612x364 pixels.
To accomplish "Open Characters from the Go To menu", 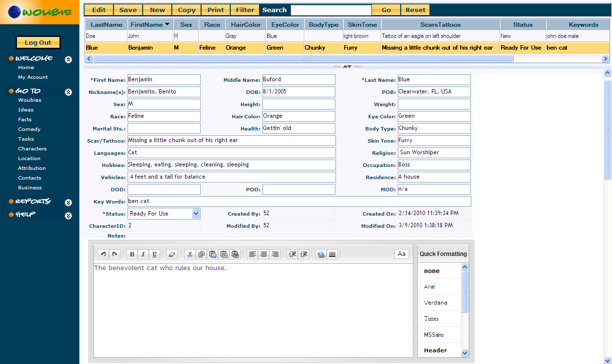I will [32, 149].
